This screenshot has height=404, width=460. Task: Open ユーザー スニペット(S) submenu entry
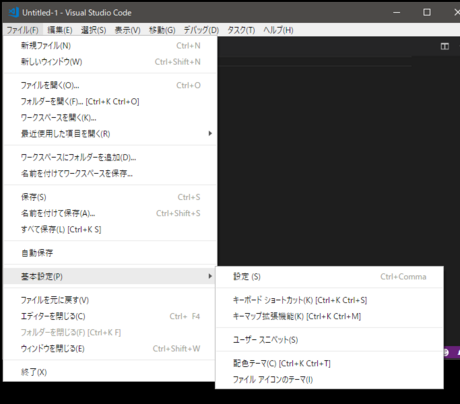tap(329, 340)
